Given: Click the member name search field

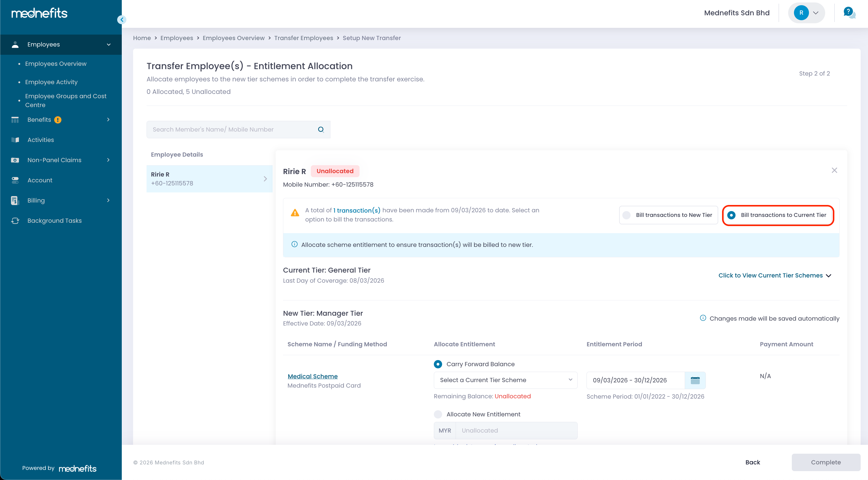Looking at the screenshot, I should (233, 129).
